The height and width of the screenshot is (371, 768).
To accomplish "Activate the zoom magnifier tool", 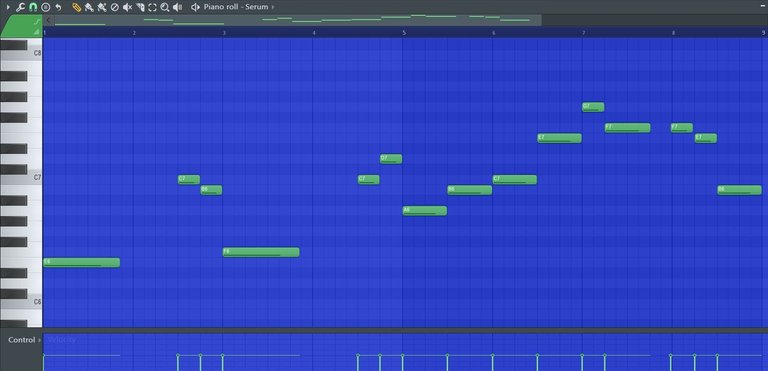I will pos(165,7).
